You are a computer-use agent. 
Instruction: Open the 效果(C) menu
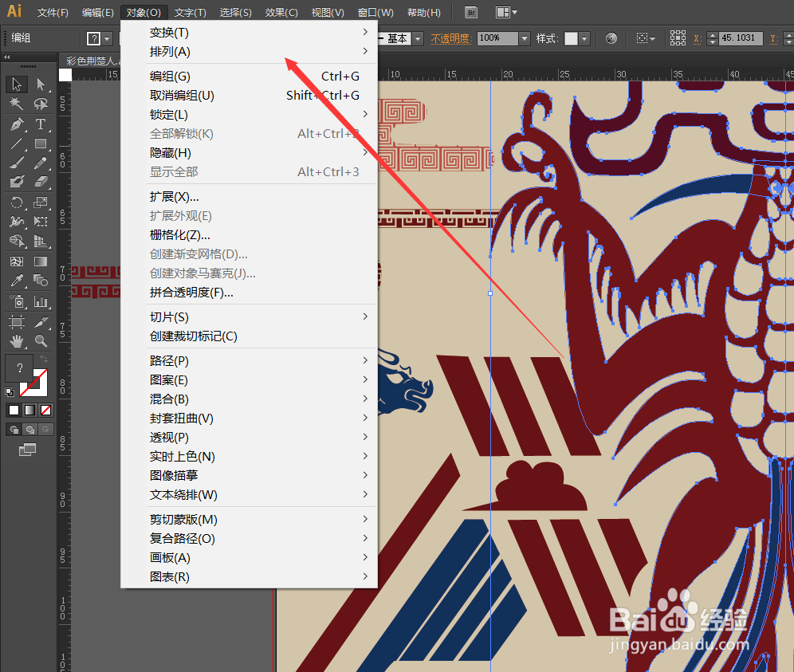(281, 13)
